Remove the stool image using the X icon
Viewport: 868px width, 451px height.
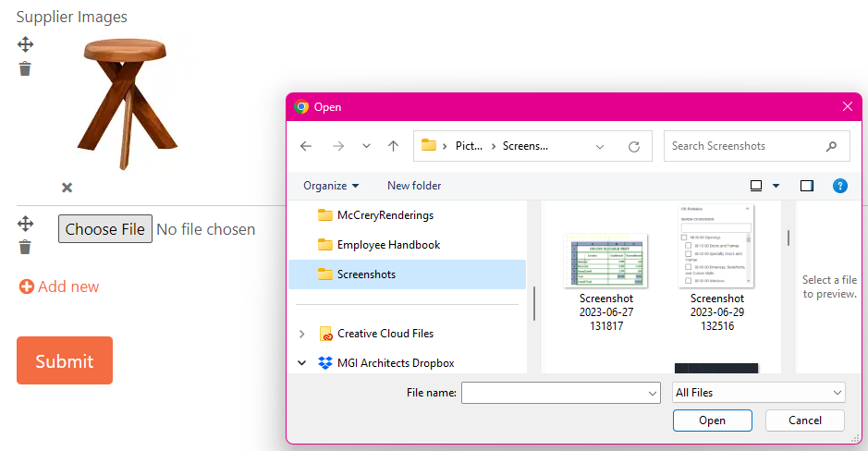pos(67,188)
